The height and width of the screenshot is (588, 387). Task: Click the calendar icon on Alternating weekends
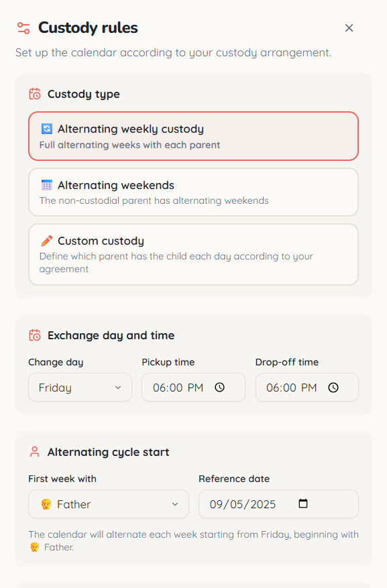point(47,185)
